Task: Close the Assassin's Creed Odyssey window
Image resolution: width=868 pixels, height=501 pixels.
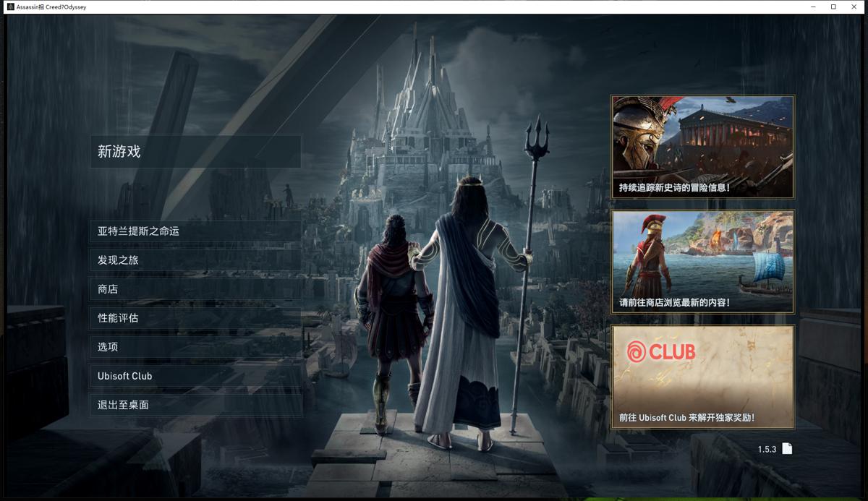Action: (854, 7)
